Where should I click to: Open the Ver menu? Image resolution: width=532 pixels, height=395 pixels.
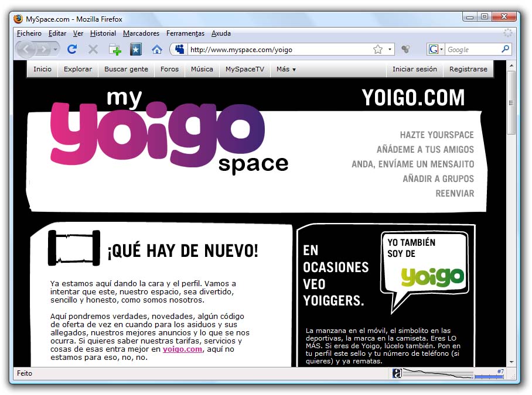(x=78, y=33)
